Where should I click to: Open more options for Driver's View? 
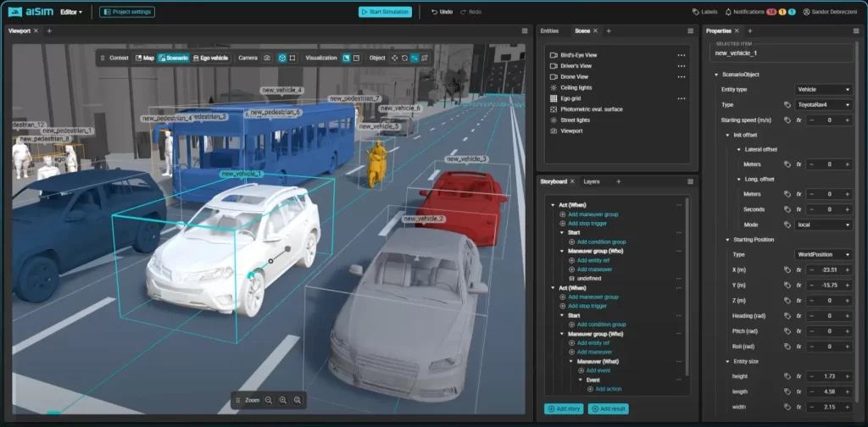(682, 66)
